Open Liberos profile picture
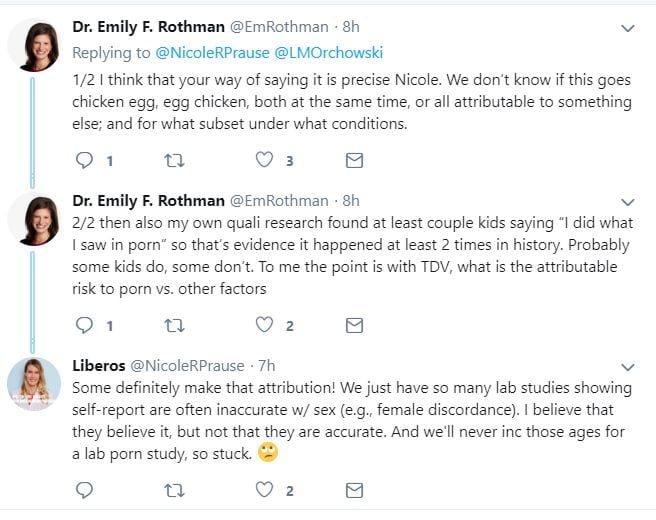This screenshot has height=520, width=656. point(33,383)
